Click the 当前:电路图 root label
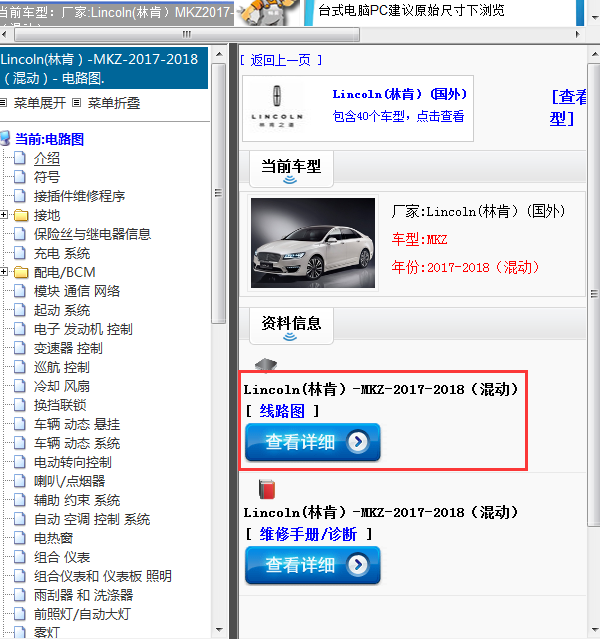 49,139
